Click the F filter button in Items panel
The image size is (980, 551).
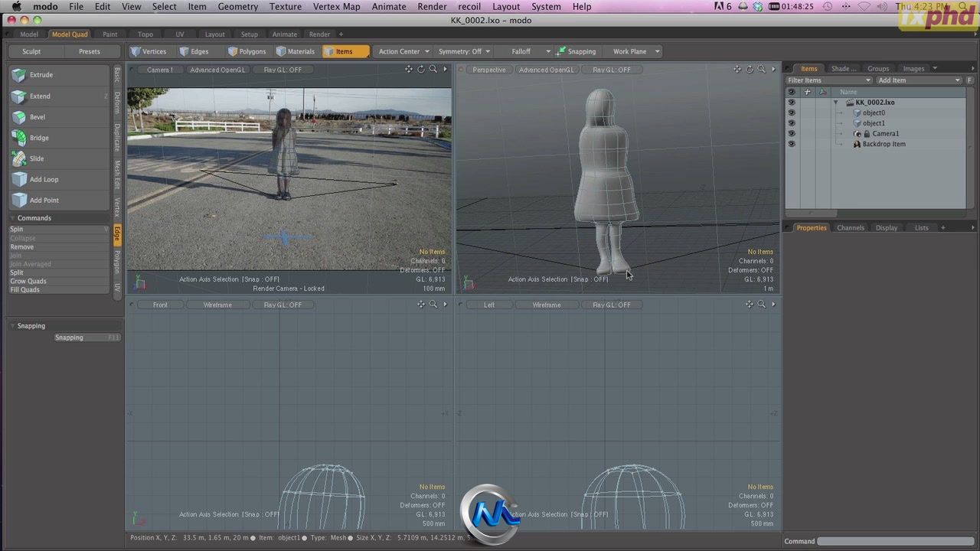pos(970,80)
